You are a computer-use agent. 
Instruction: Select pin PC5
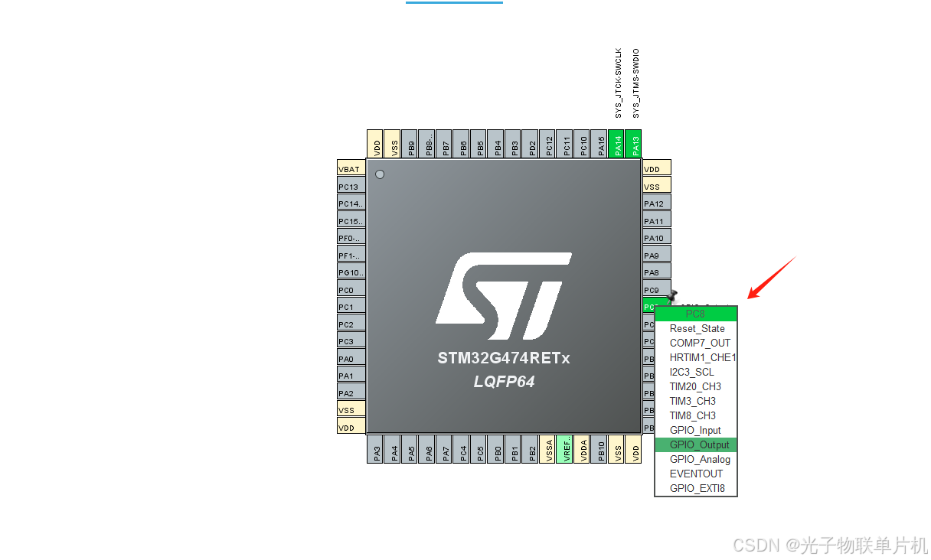pyautogui.click(x=479, y=449)
